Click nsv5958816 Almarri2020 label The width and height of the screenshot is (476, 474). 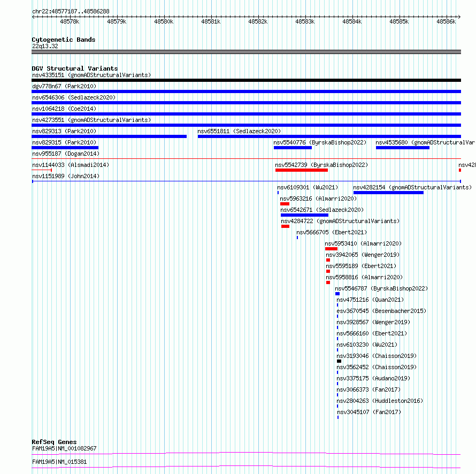point(364,277)
